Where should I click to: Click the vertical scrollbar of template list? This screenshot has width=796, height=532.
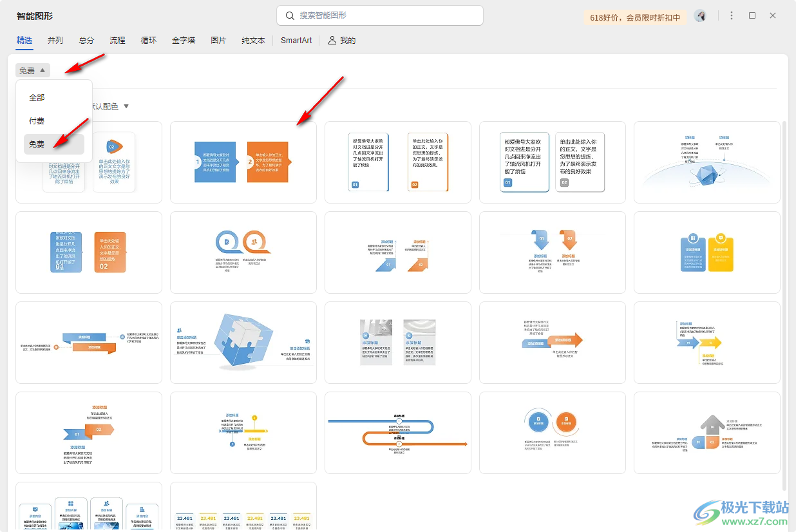(784, 305)
